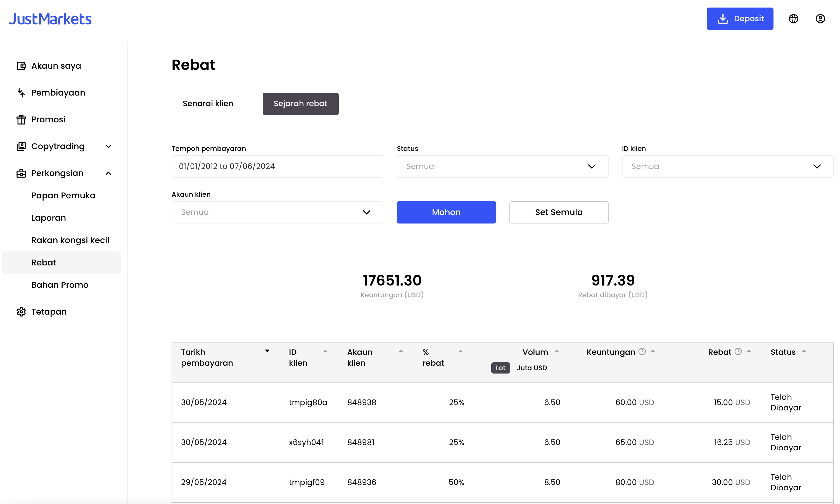
Task: Click client ID tmpig80a cell
Action: tap(308, 403)
